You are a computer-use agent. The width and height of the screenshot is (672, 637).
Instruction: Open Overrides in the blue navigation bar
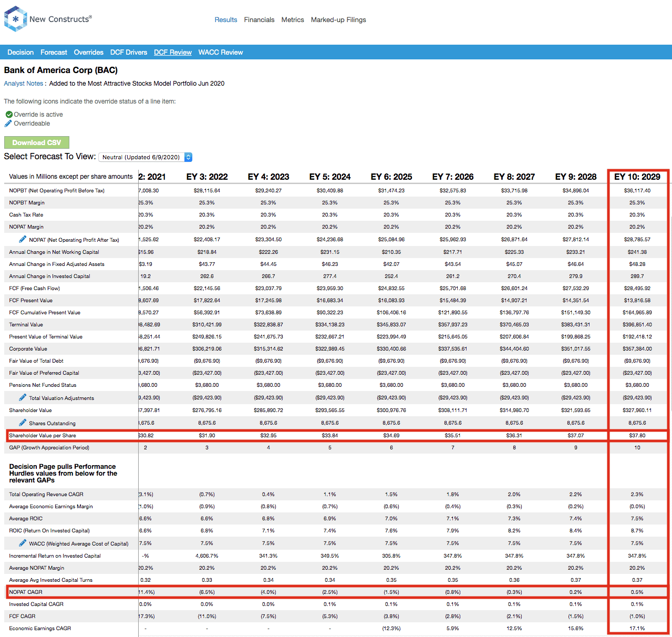89,53
